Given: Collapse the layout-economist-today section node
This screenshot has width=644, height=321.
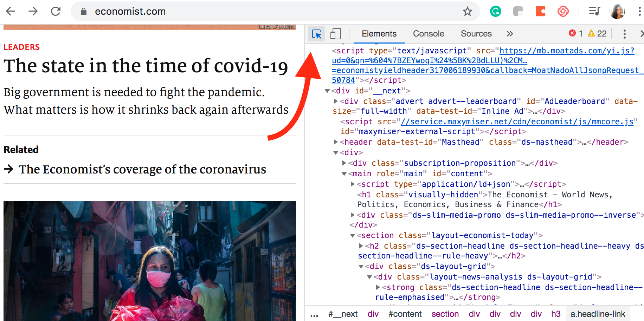Looking at the screenshot, I should (353, 236).
